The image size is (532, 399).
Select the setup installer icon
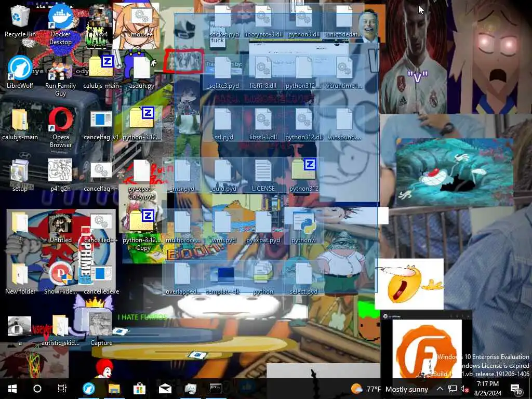[20, 176]
